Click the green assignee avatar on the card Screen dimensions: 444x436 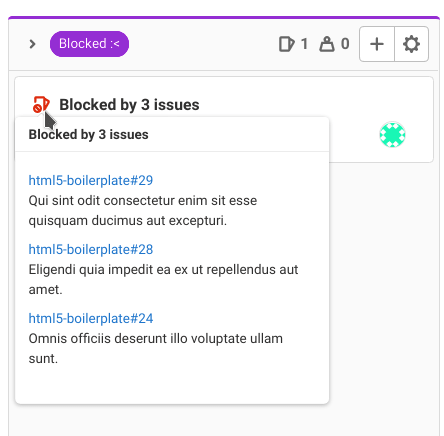392,135
